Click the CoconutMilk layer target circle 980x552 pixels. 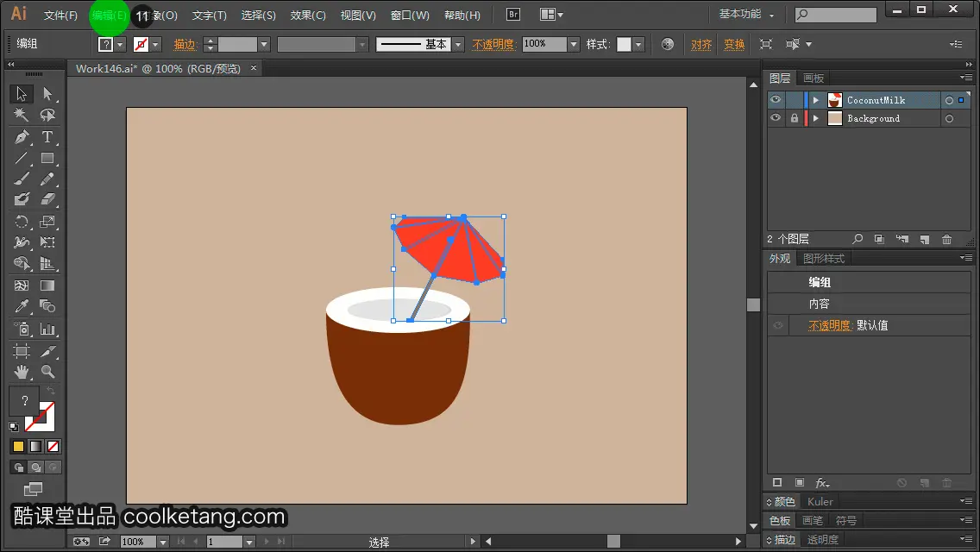(949, 100)
